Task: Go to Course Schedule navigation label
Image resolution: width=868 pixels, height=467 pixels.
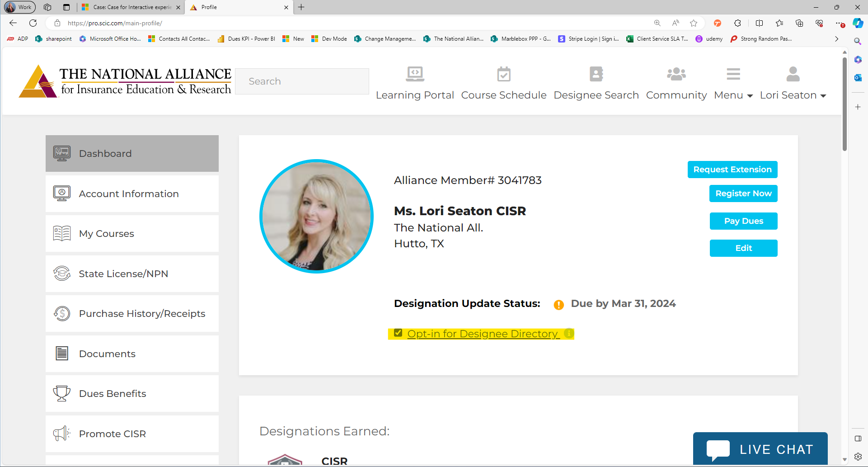Action: [504, 95]
